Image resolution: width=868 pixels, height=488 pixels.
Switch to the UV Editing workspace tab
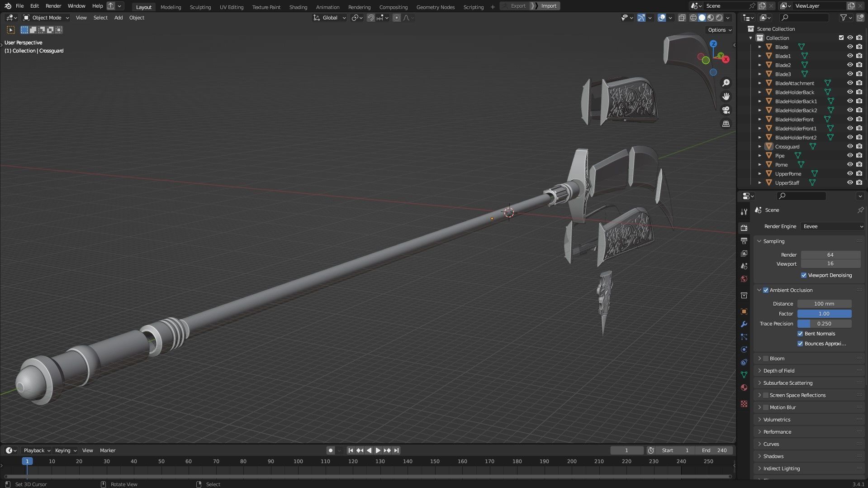click(231, 7)
